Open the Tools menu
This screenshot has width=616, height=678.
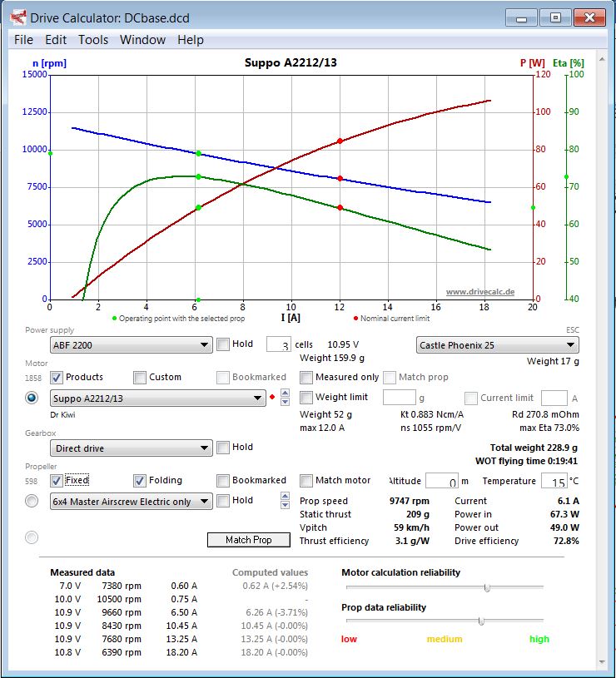pyautogui.click(x=93, y=40)
